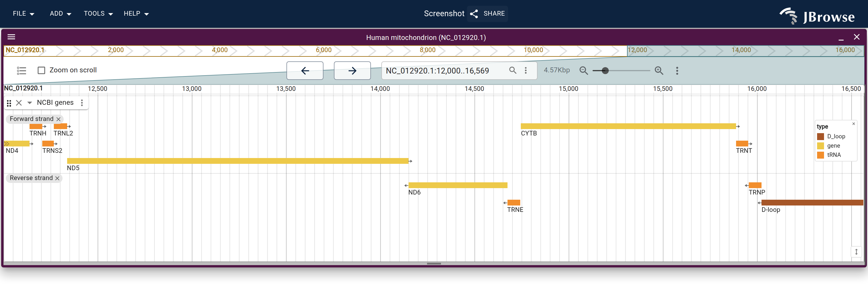Click the TRNE tRNA feature
This screenshot has width=868, height=301.
tap(514, 202)
